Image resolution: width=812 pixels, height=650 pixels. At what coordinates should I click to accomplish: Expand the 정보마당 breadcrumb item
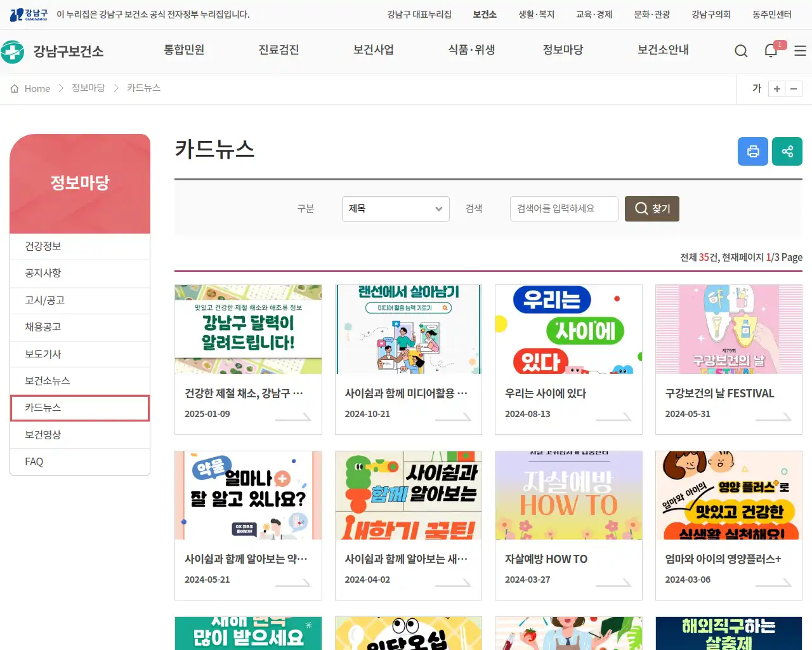88,89
